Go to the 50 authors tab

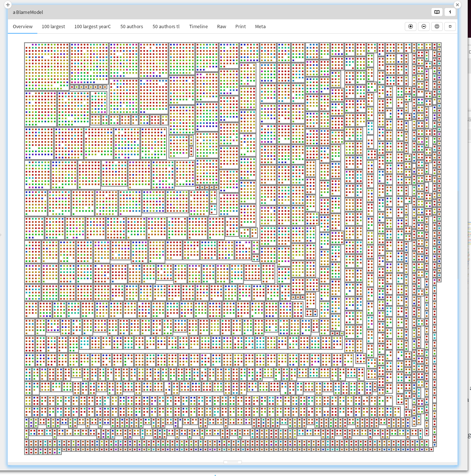click(132, 27)
